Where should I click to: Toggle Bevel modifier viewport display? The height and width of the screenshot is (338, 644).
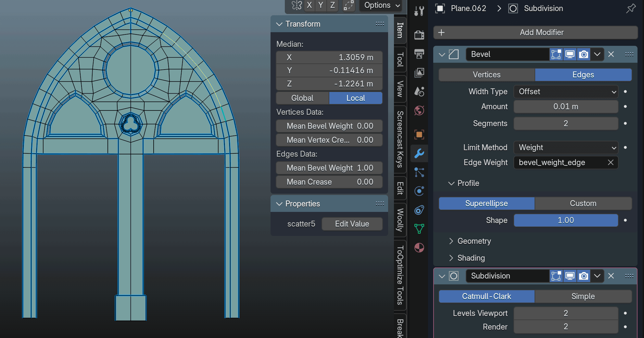[x=570, y=54]
